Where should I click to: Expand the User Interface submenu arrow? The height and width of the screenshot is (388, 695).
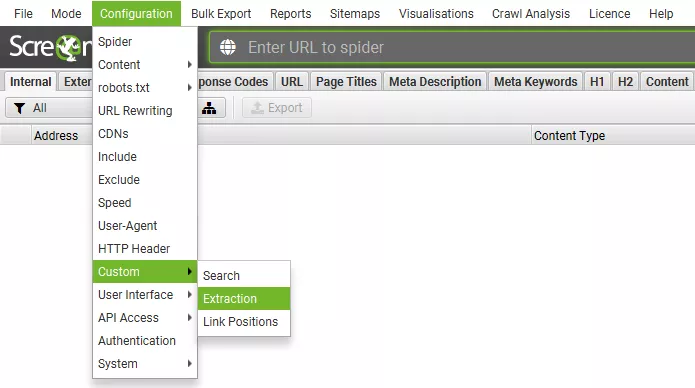click(190, 294)
